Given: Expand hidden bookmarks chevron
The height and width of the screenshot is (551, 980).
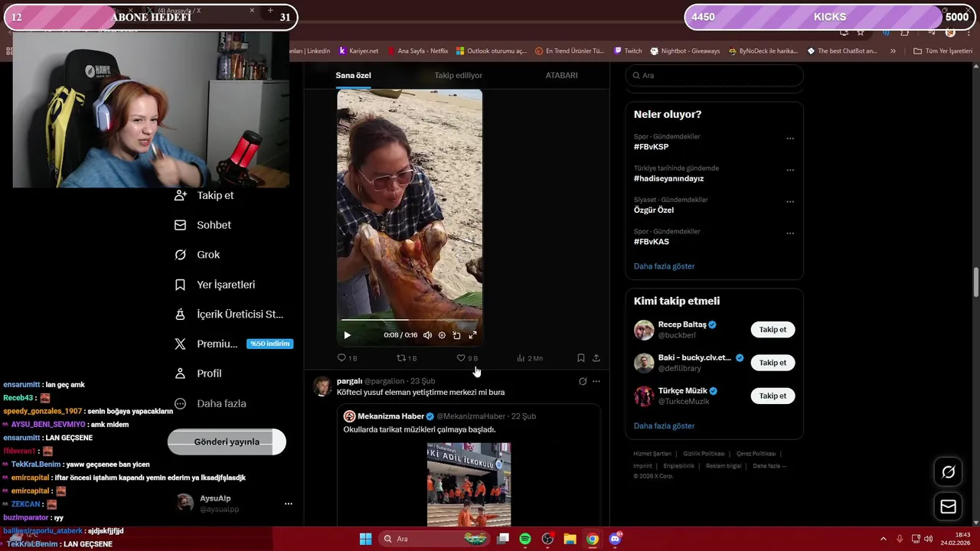Looking at the screenshot, I should click(893, 51).
